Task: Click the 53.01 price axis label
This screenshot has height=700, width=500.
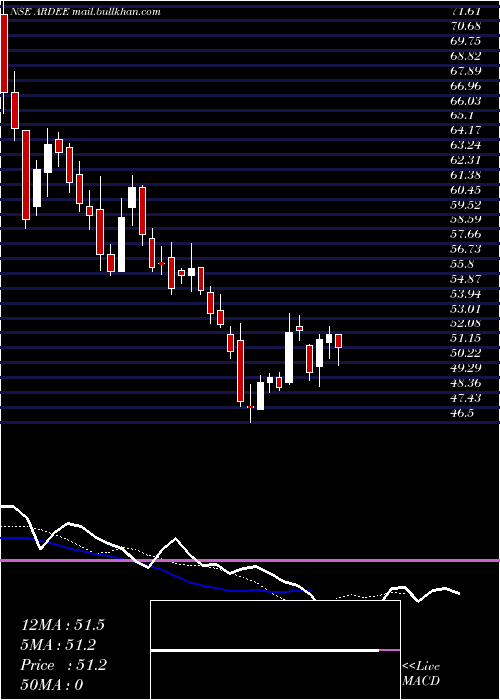Action: 466,308
